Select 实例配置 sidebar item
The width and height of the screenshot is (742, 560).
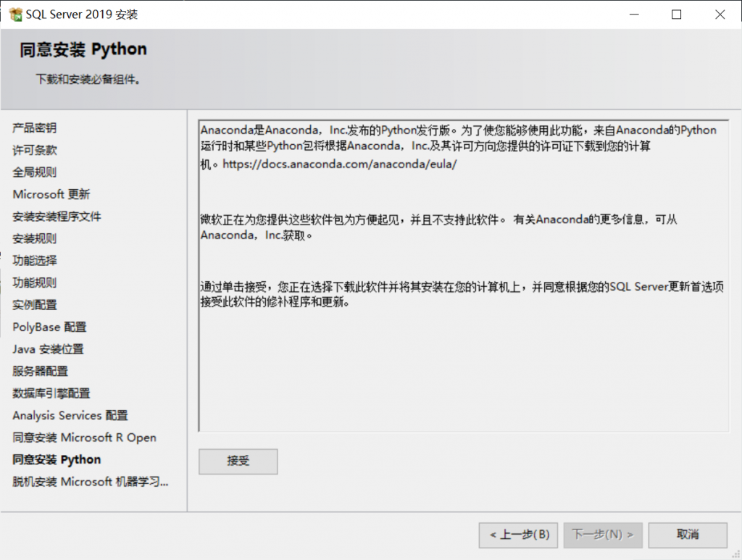point(34,304)
